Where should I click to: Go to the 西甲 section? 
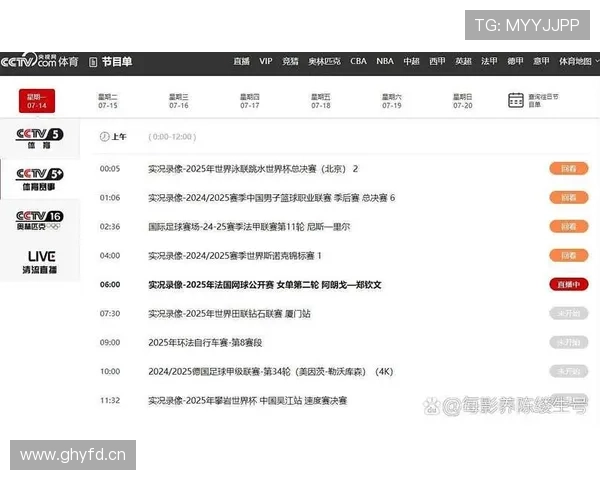pyautogui.click(x=437, y=61)
